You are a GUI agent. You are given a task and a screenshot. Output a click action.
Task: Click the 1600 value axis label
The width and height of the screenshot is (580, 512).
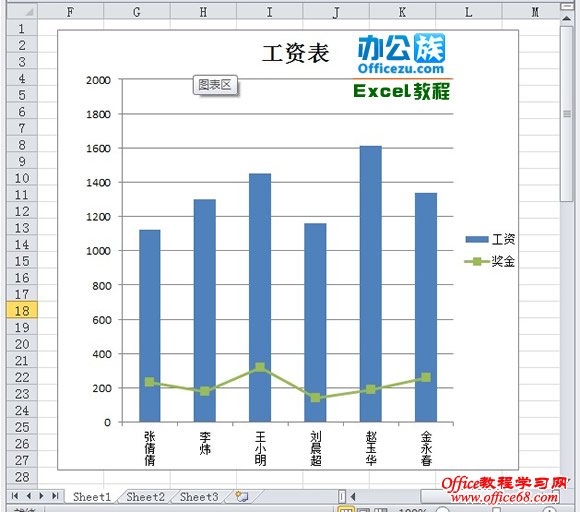[98, 148]
